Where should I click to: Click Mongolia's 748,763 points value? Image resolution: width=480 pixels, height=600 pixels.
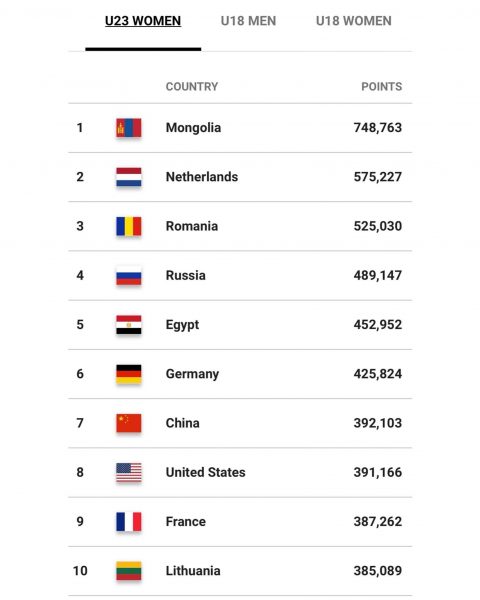pos(378,128)
